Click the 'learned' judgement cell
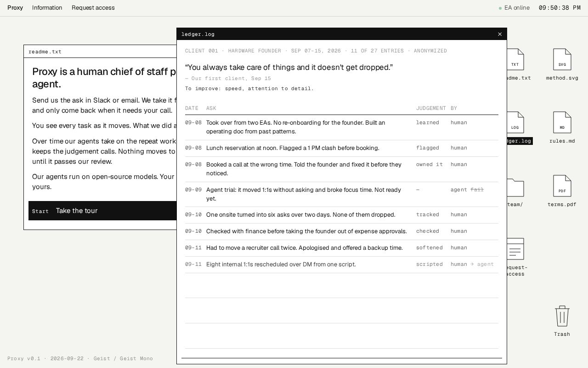This screenshot has width=588, height=368. tap(428, 123)
